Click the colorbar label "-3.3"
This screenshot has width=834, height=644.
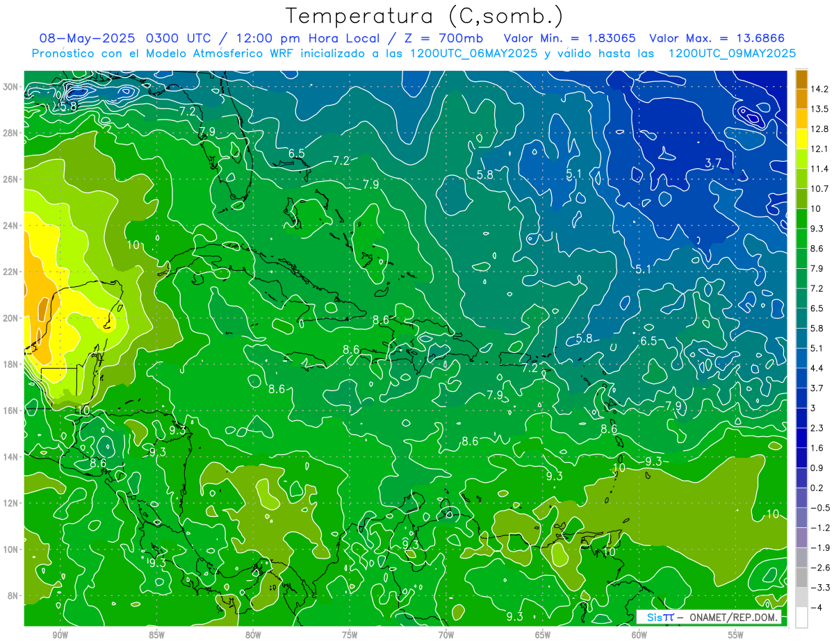coord(820,588)
